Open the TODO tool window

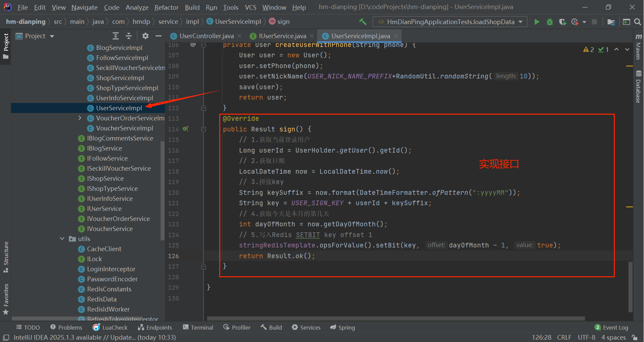click(x=28, y=328)
